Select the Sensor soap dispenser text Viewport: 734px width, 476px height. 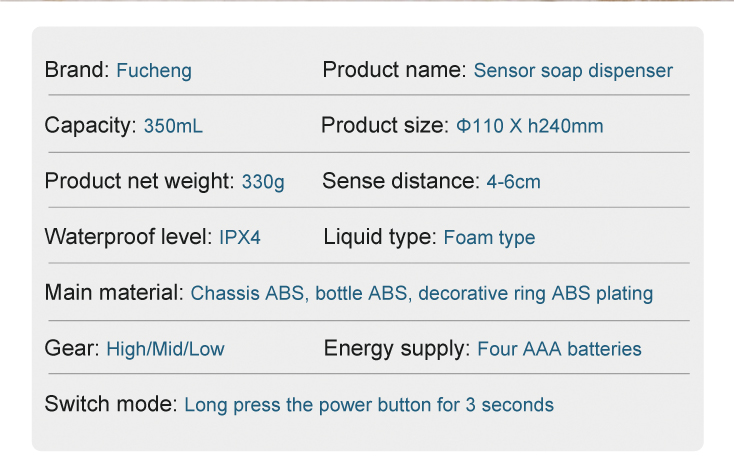point(573,71)
